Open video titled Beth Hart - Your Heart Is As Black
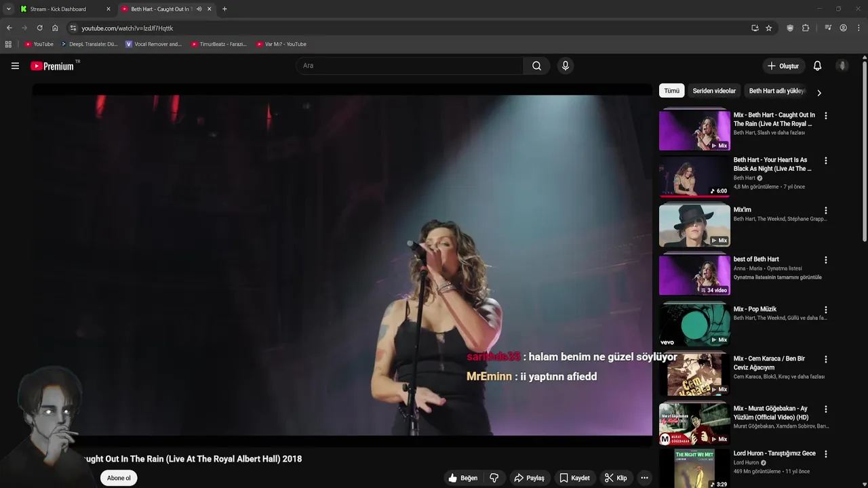Viewport: 868px width, 488px height. coord(772,164)
